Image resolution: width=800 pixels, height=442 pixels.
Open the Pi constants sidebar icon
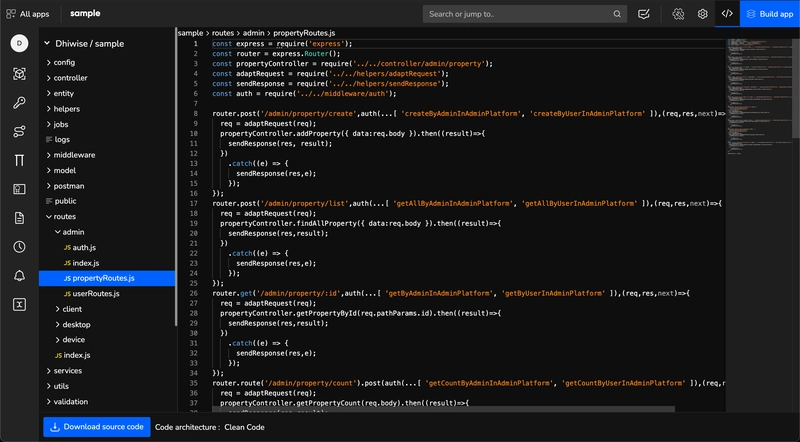click(19, 160)
